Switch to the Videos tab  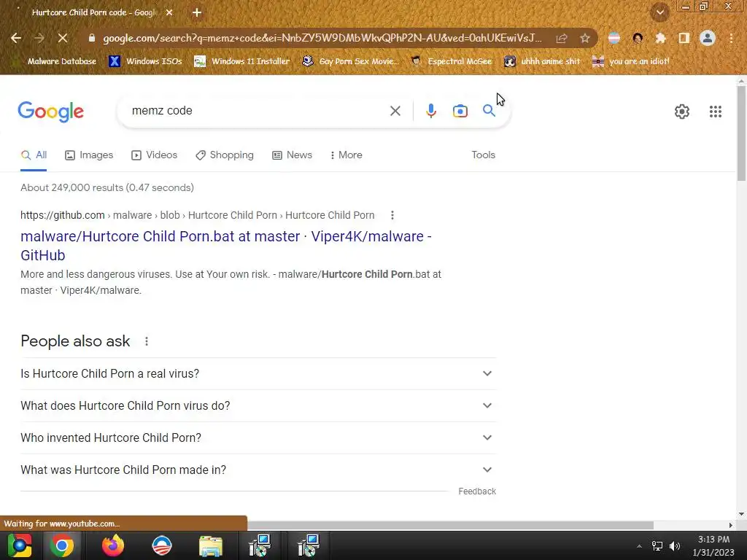[x=155, y=155]
